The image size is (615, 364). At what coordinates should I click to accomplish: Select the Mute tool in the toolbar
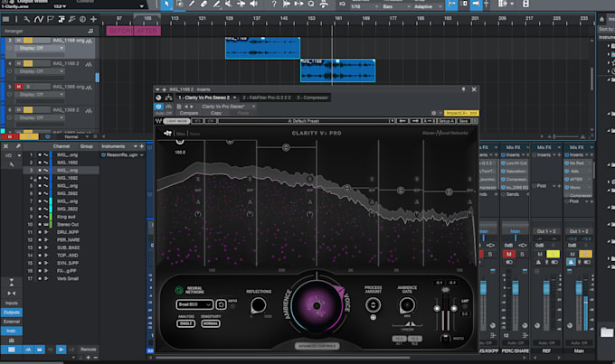click(228, 4)
